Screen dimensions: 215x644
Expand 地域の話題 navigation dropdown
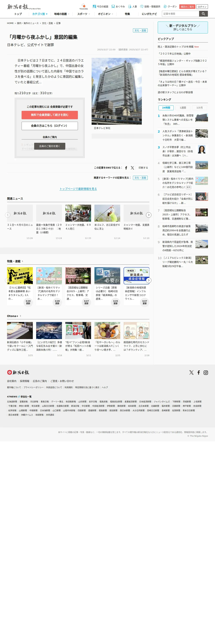coord(62,14)
